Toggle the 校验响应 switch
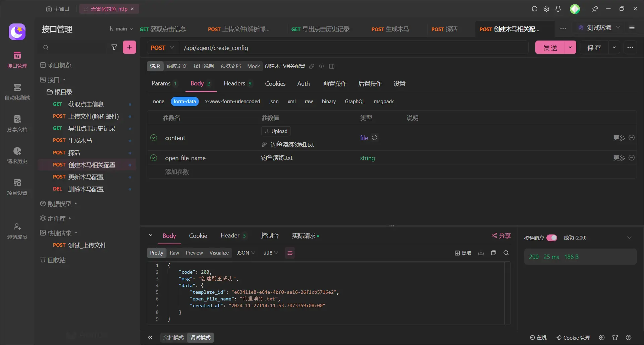This screenshot has width=644, height=345. pyautogui.click(x=552, y=238)
